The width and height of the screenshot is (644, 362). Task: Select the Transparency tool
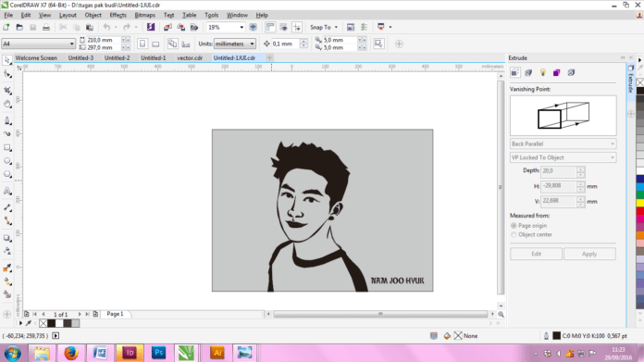[x=7, y=251]
